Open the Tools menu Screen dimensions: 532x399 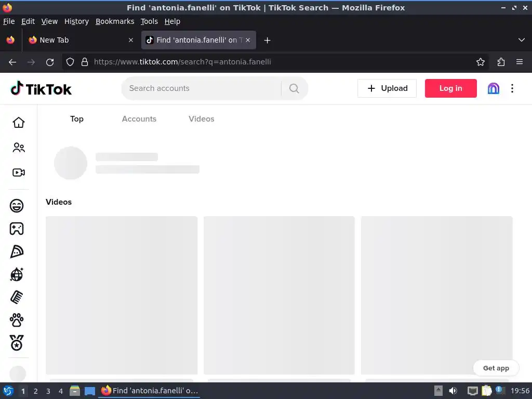point(149,21)
